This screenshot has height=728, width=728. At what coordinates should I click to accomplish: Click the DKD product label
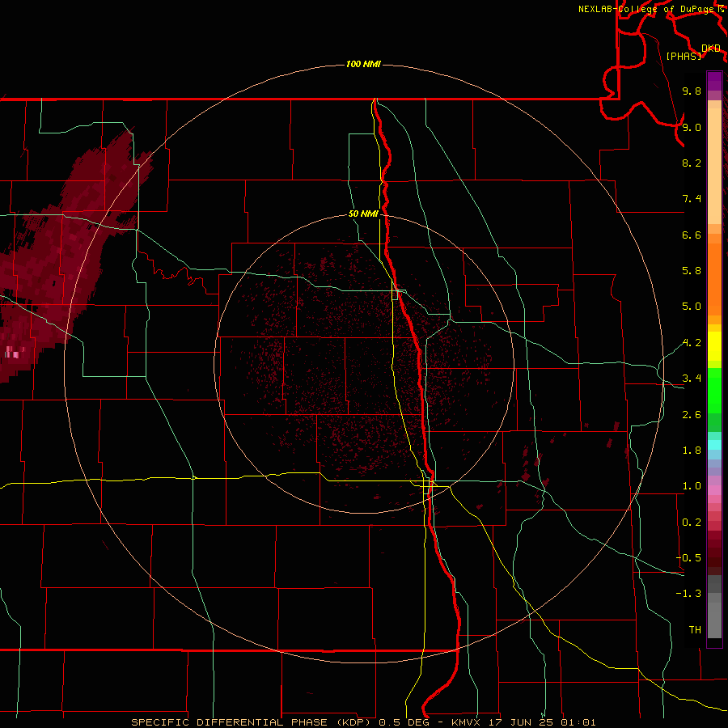711,49
